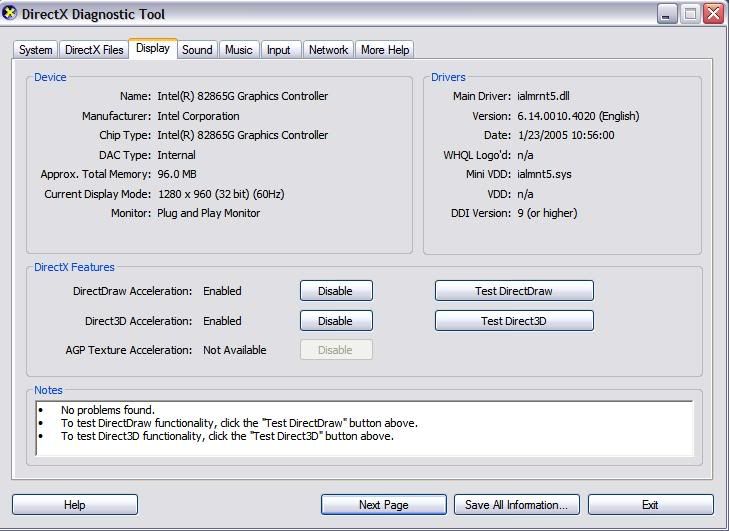The width and height of the screenshot is (729, 531).
Task: Go to the Sound tab
Action: [197, 50]
